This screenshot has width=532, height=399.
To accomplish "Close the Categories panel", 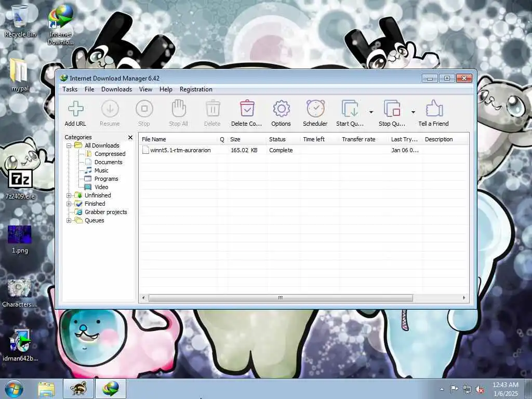I will (x=130, y=137).
